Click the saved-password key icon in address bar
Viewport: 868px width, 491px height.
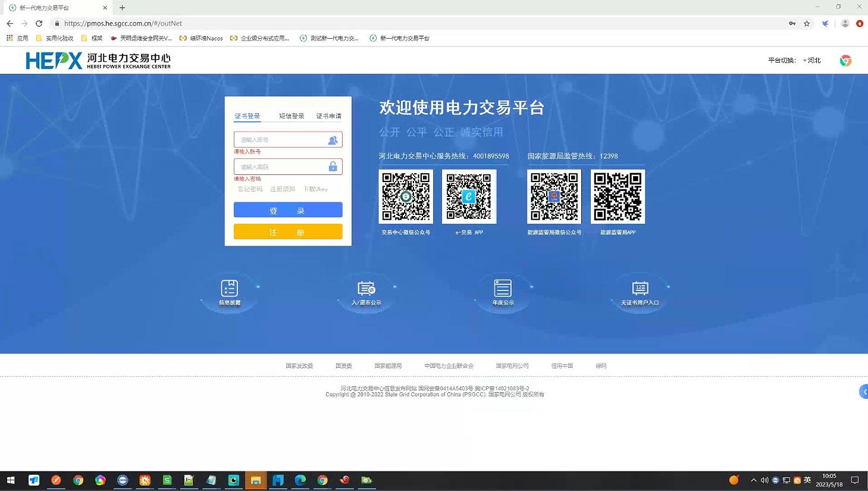[792, 23]
